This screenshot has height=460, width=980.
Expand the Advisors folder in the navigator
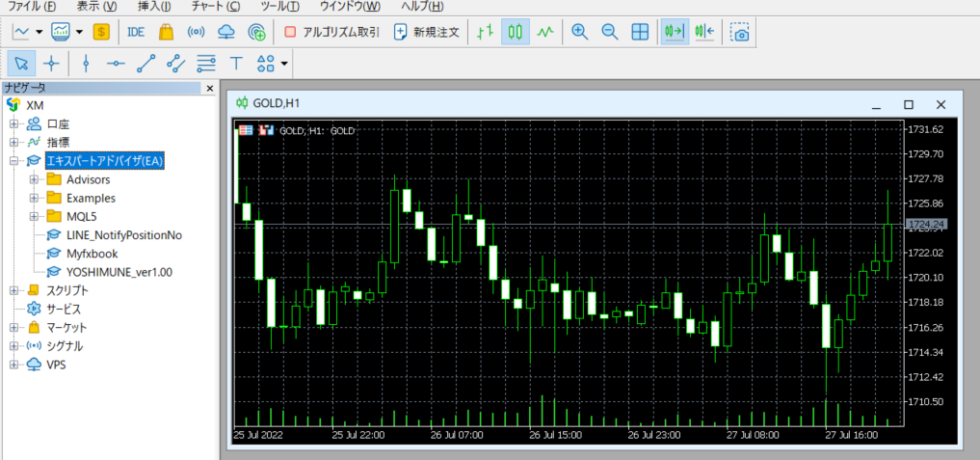35,179
